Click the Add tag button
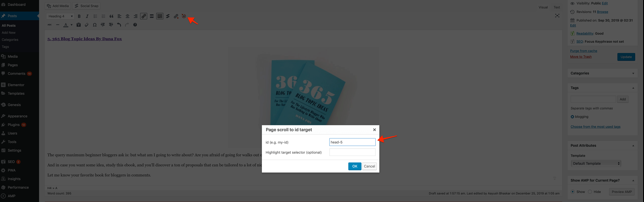644x202 pixels. pyautogui.click(x=622, y=99)
